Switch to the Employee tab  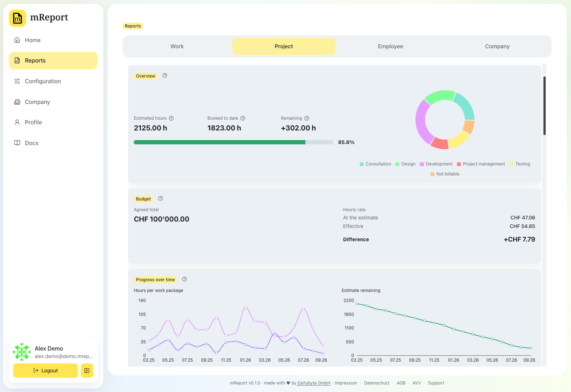tap(390, 46)
